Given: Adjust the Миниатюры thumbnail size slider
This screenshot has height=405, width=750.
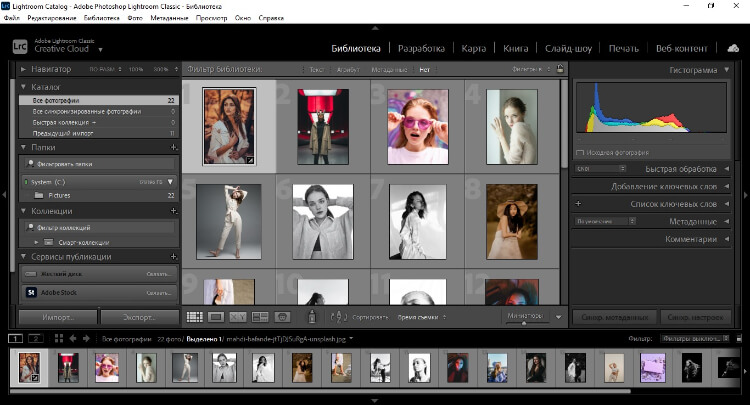Looking at the screenshot, I should [525, 322].
